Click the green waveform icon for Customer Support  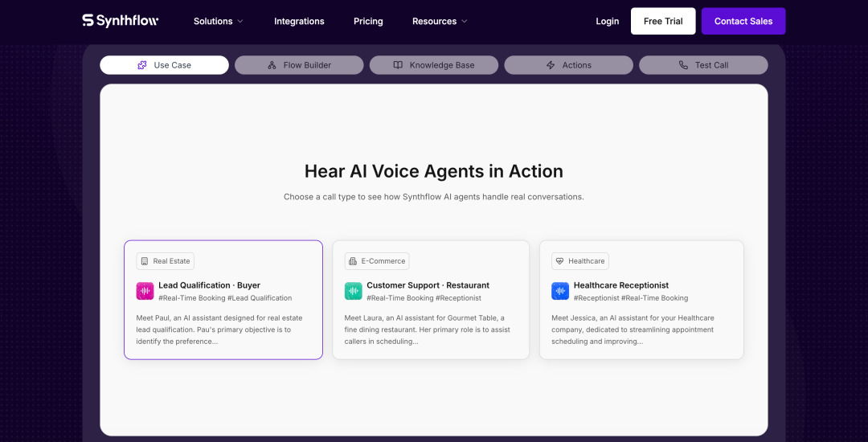point(353,291)
